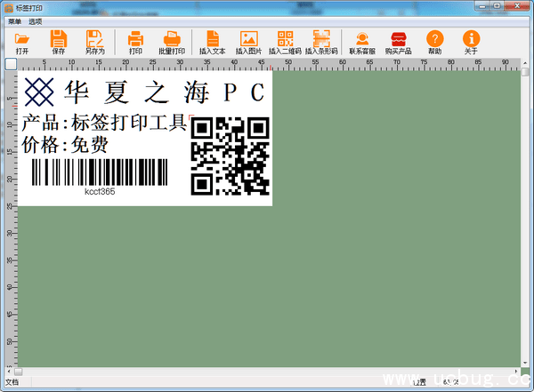Select the QR code on the label
This screenshot has width=534, height=392.
[230, 156]
